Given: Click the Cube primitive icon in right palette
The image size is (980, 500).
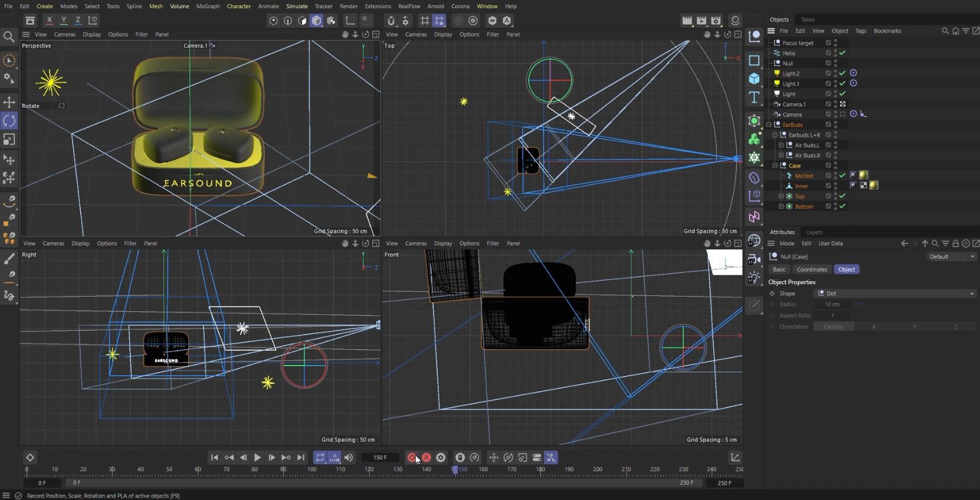Looking at the screenshot, I should click(x=754, y=78).
